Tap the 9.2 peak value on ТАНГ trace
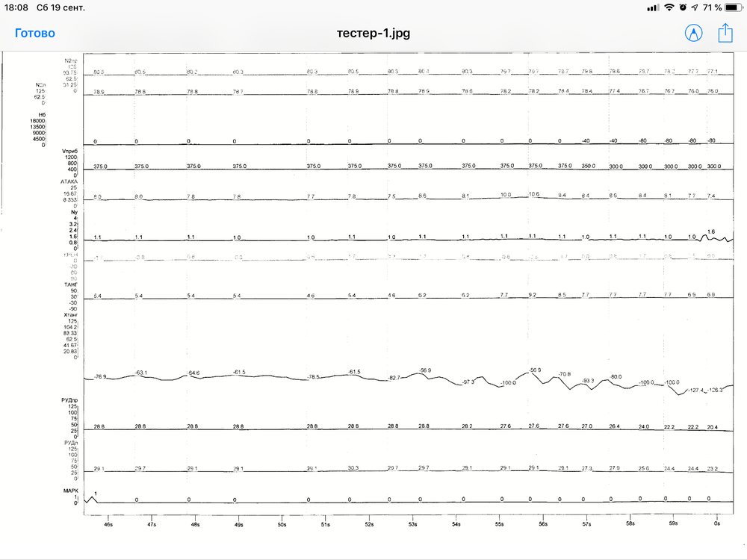This screenshot has width=747, height=560. (532, 295)
